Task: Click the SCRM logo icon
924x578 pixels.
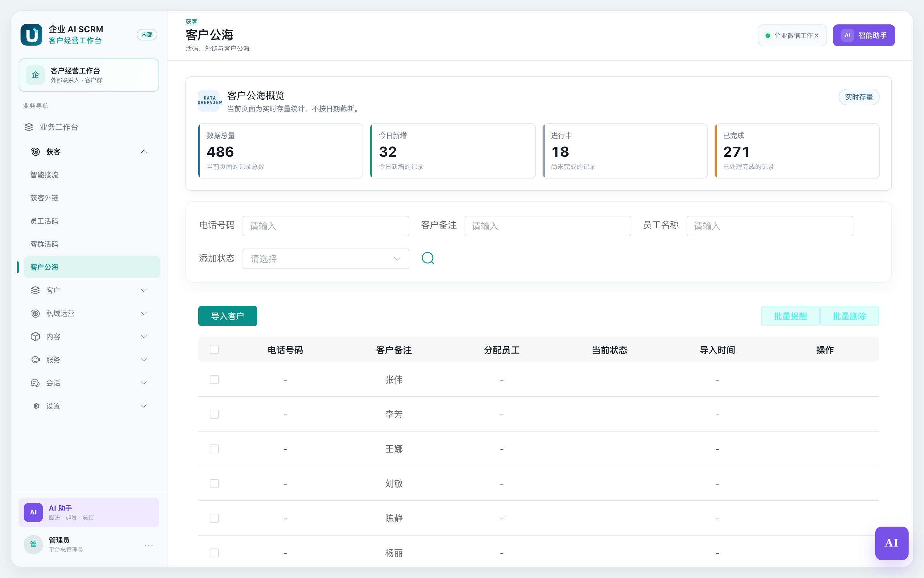Action: 31,35
